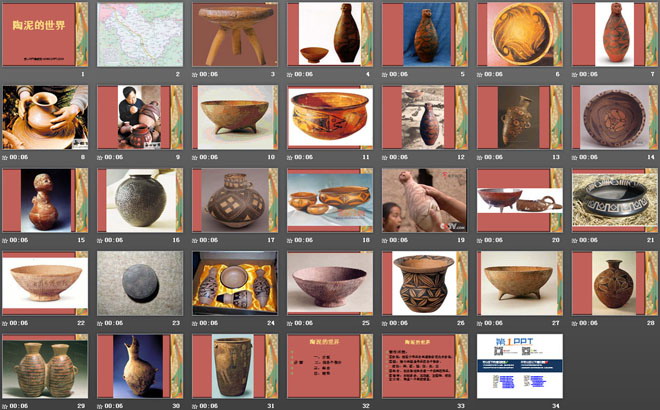Click the transition star icon under slide 29
The image size is (660, 410).
click(x=5, y=405)
